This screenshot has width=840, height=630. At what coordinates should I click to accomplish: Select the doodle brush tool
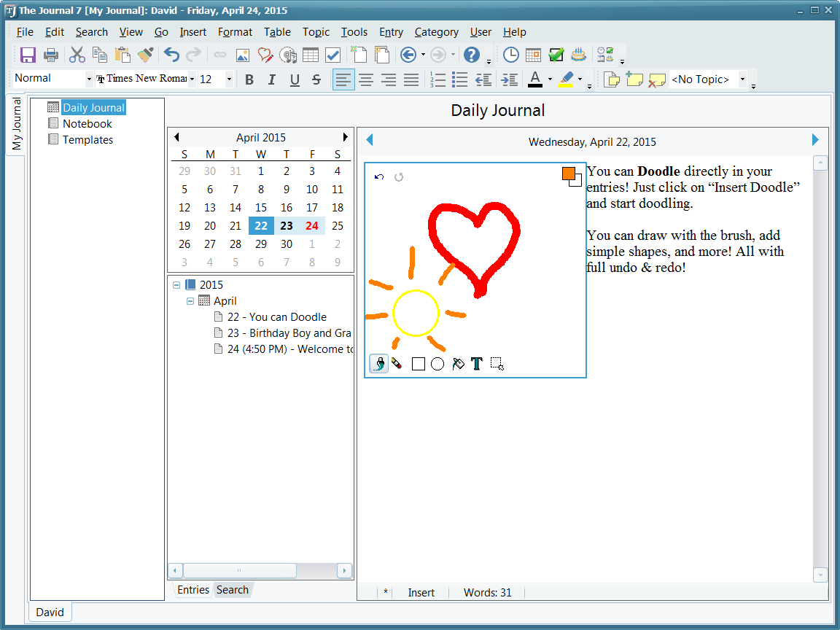(x=379, y=363)
